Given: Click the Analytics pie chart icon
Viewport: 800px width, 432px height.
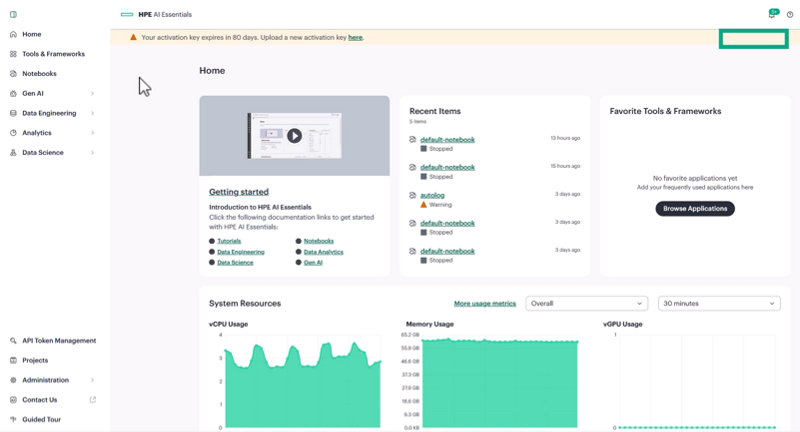Looking at the screenshot, I should click(13, 133).
